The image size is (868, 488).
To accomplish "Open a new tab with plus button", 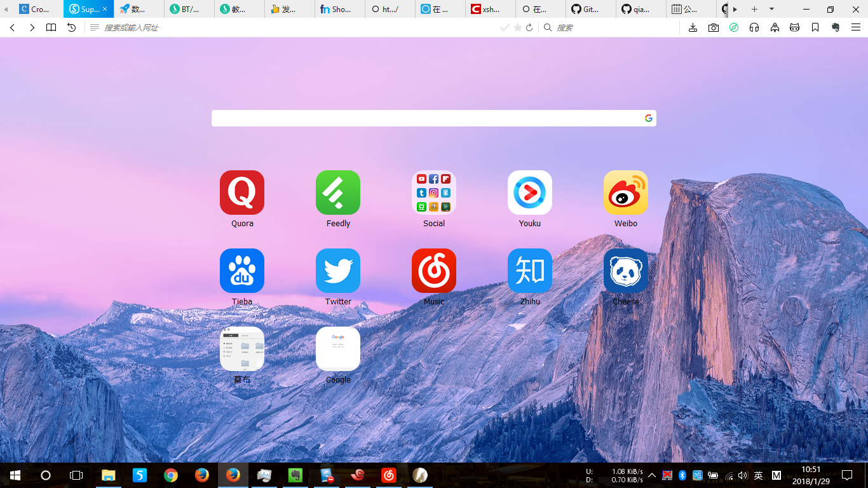I will tap(754, 10).
